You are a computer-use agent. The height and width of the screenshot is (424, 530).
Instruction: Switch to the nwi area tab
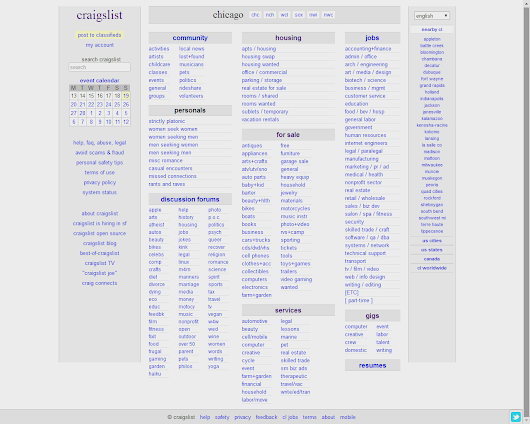(313, 15)
